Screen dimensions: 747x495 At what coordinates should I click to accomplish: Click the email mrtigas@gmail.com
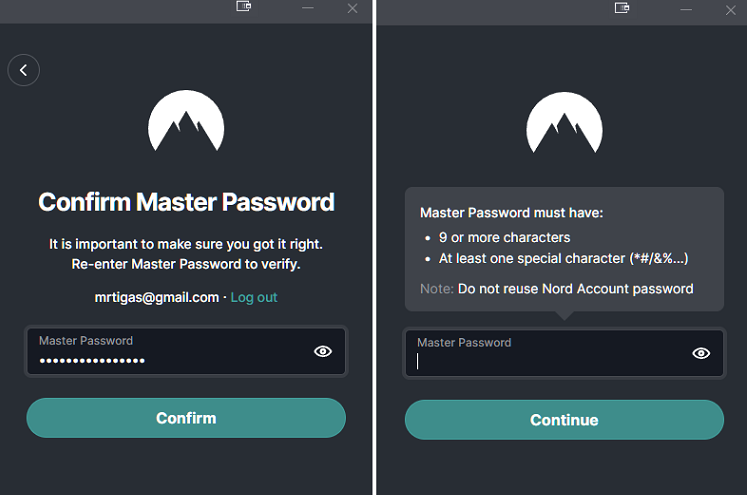click(157, 297)
